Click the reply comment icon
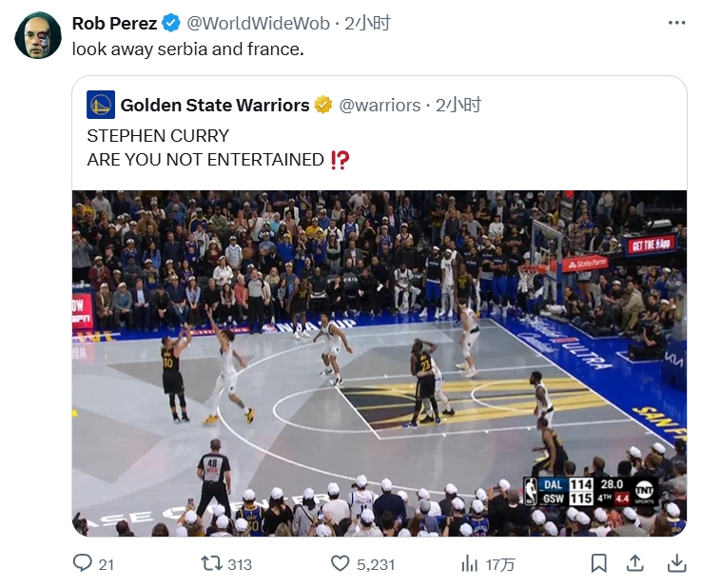 point(84,563)
